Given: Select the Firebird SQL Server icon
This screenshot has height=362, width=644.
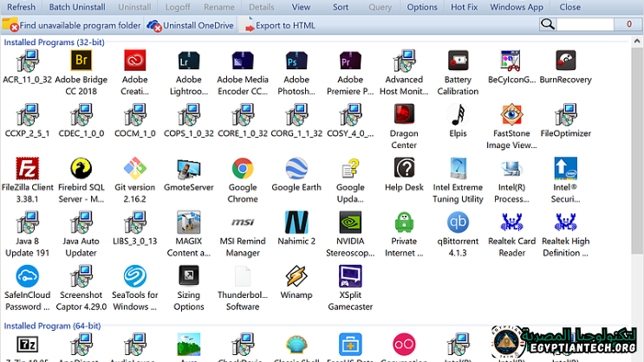Looking at the screenshot, I should (81, 168).
